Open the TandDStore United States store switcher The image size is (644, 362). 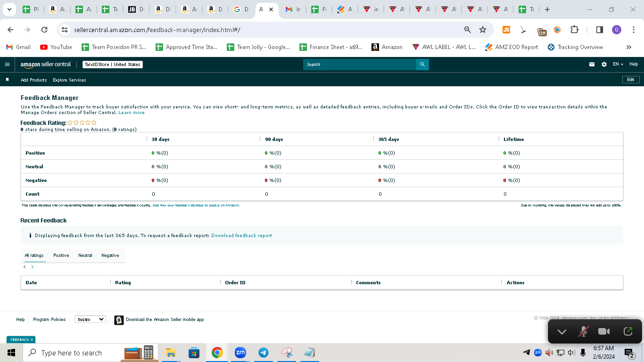click(113, 65)
